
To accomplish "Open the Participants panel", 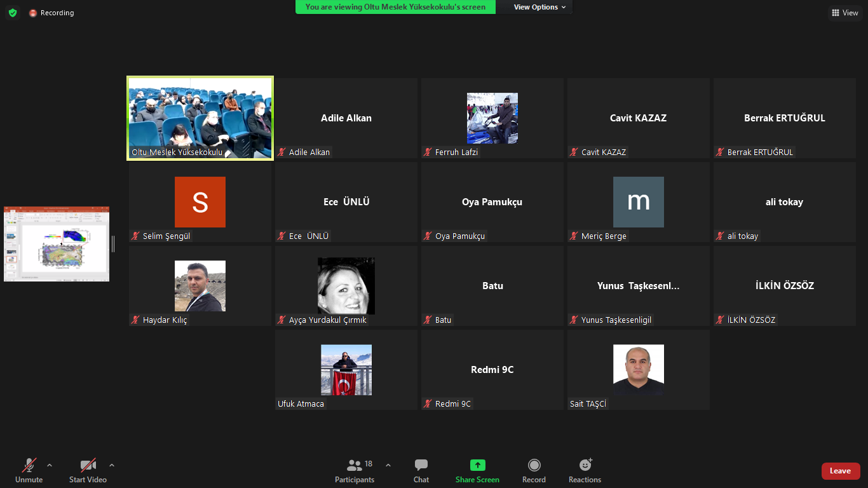I will coord(355,471).
